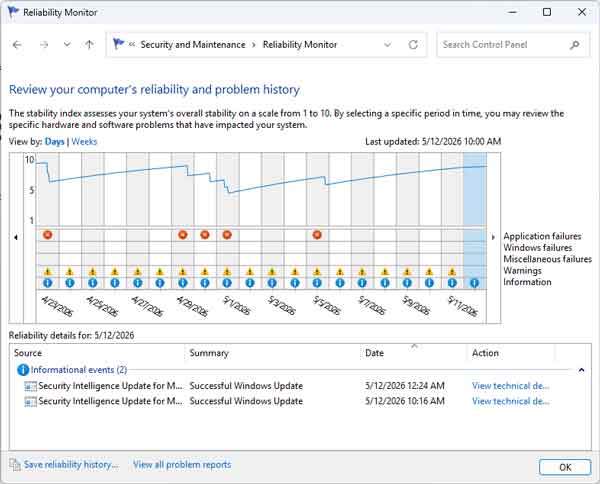The height and width of the screenshot is (484, 600).
Task: Navigate to Security and Maintenance breadcrumb
Action: coord(193,45)
